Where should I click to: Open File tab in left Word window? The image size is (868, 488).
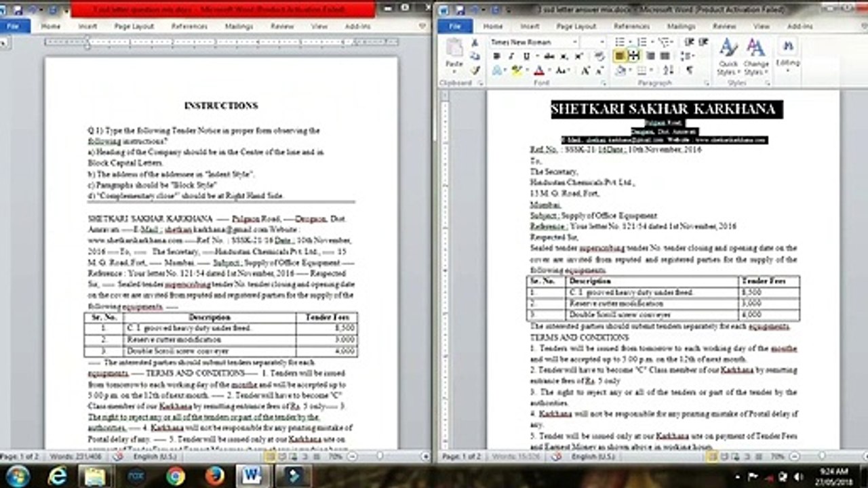(x=14, y=26)
